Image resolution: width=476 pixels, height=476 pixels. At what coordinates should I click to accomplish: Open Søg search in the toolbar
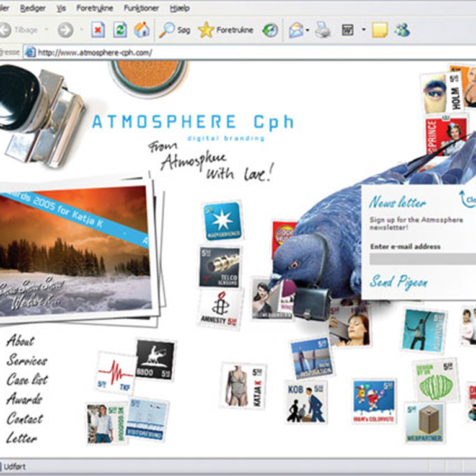tap(175, 29)
